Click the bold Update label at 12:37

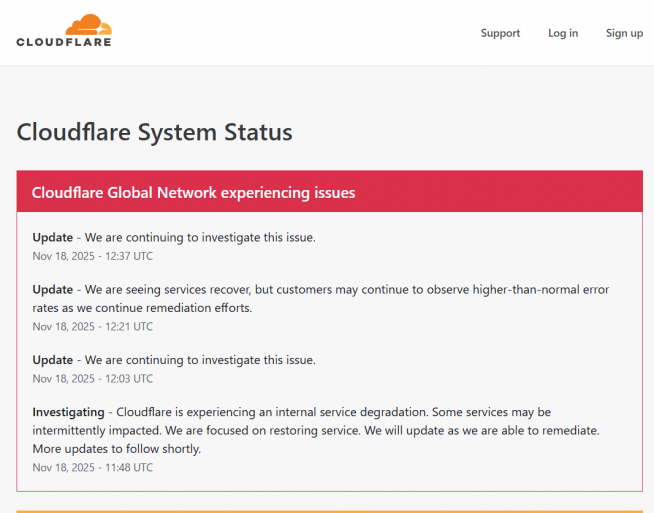[52, 238]
